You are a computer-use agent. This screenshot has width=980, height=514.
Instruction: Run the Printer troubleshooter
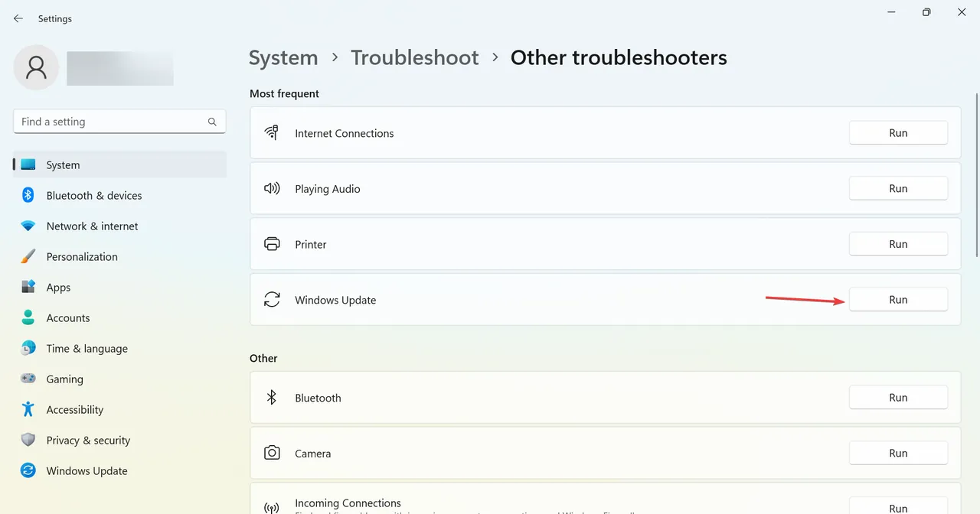click(x=898, y=244)
